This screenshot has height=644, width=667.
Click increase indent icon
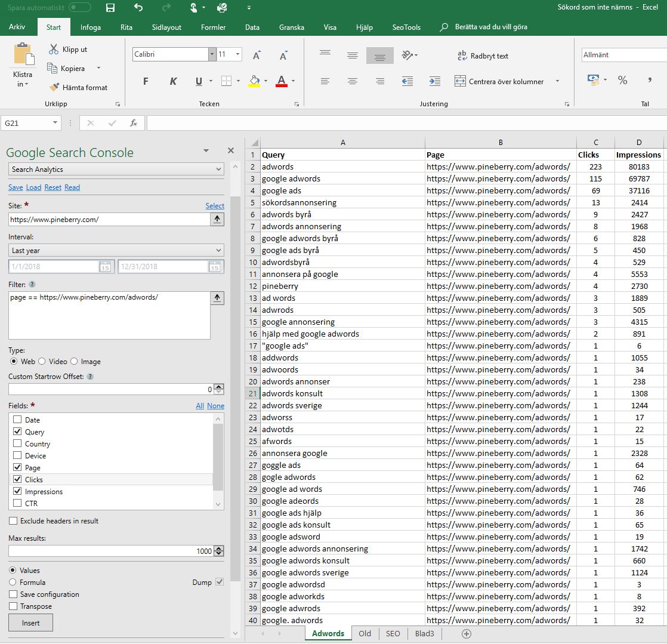435,81
